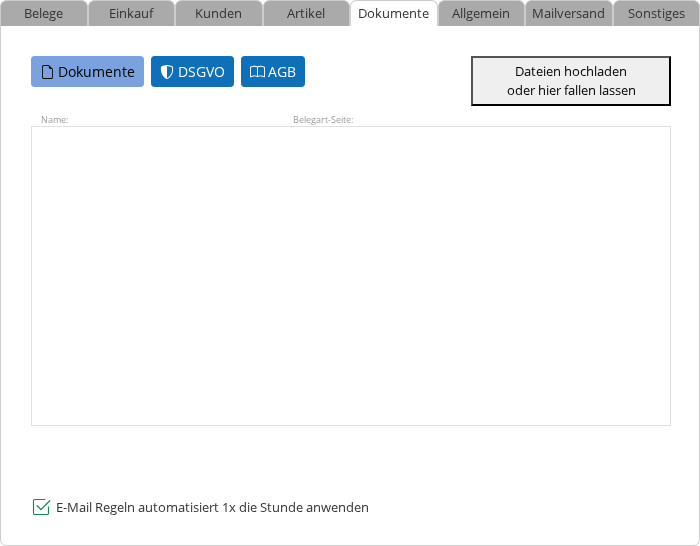Click the 'Belegart-Seite:' column header

[323, 120]
